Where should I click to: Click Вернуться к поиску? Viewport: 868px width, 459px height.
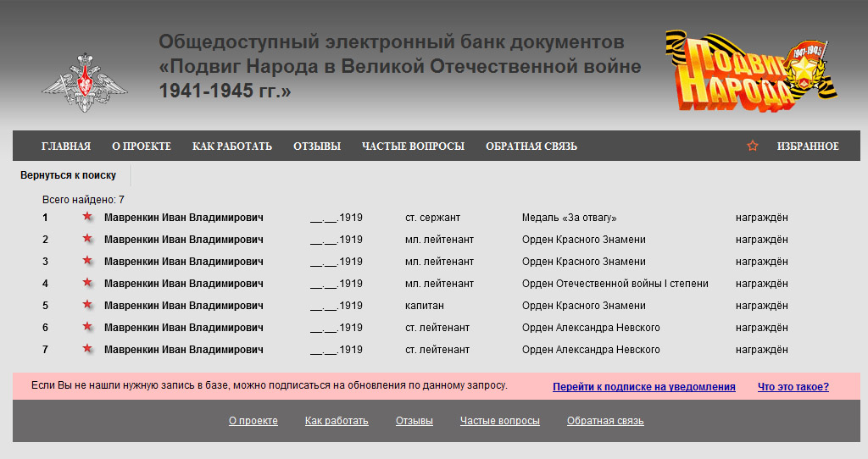pyautogui.click(x=69, y=176)
